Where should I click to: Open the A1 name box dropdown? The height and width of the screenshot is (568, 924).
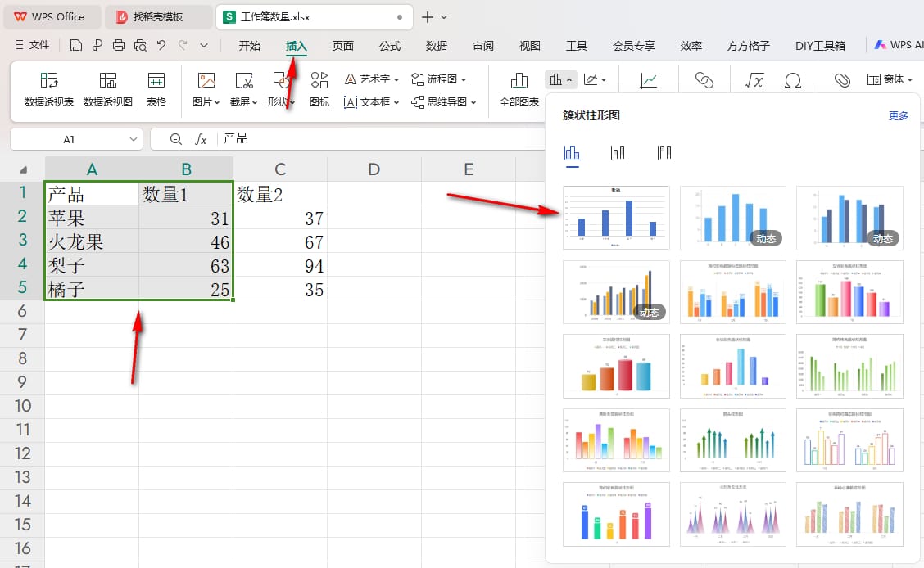134,139
